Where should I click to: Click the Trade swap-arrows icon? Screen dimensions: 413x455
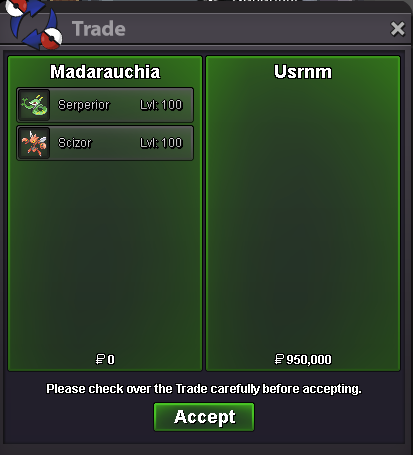33,24
